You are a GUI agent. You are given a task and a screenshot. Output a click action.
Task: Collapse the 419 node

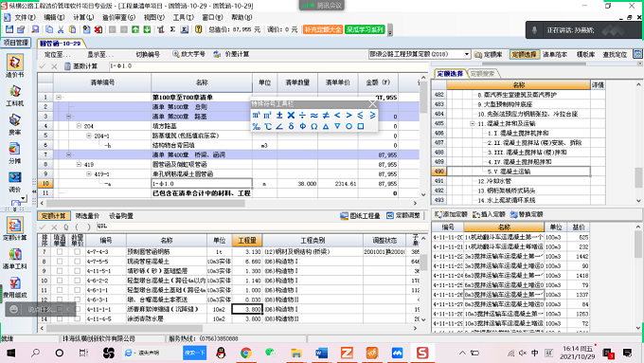[x=79, y=164]
